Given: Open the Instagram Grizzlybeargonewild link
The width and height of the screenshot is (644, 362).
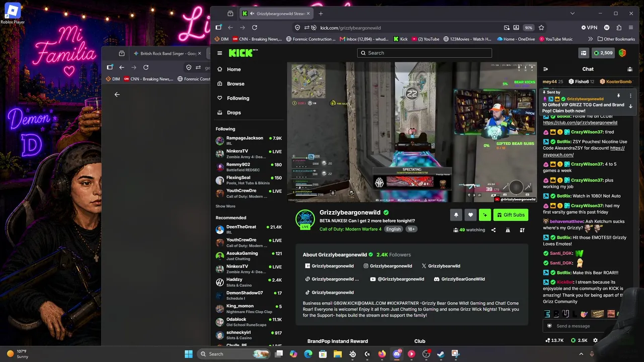Looking at the screenshot, I should pyautogui.click(x=387, y=266).
